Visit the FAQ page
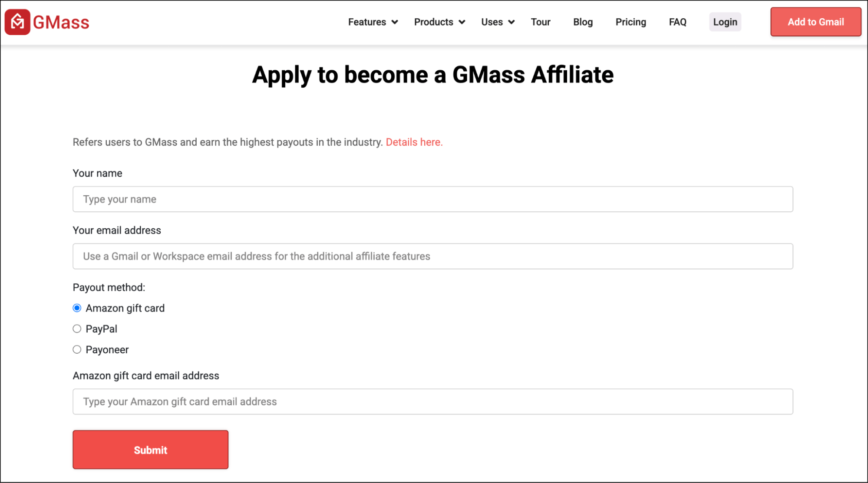868x483 pixels. click(x=677, y=22)
